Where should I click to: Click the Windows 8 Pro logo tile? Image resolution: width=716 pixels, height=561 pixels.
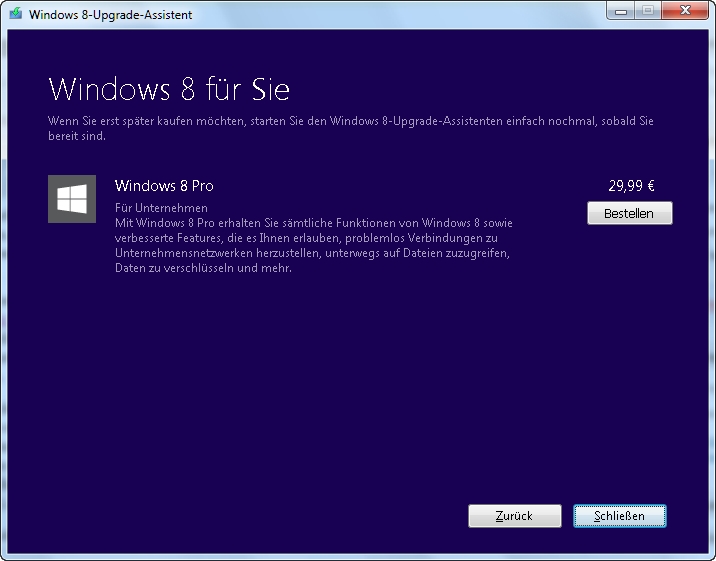click(72, 199)
